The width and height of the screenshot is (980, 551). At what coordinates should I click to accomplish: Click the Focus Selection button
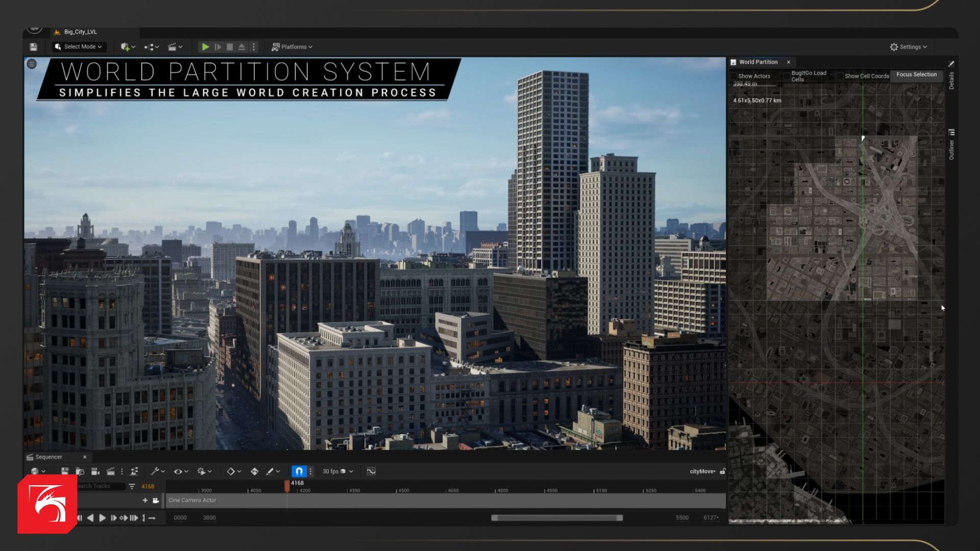(916, 74)
